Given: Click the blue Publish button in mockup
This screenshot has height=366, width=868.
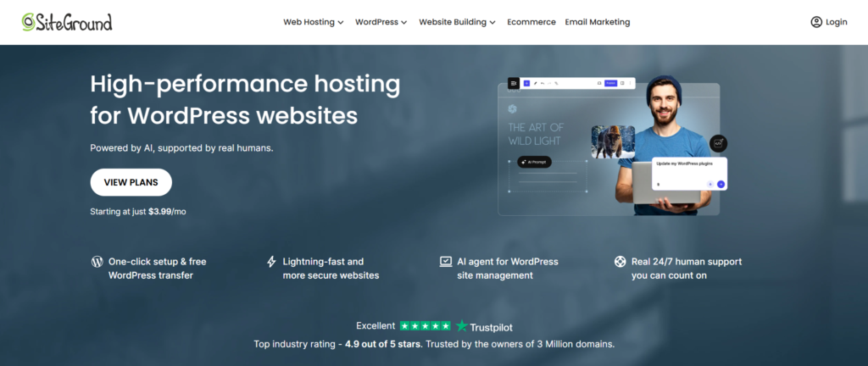Looking at the screenshot, I should click(x=610, y=83).
